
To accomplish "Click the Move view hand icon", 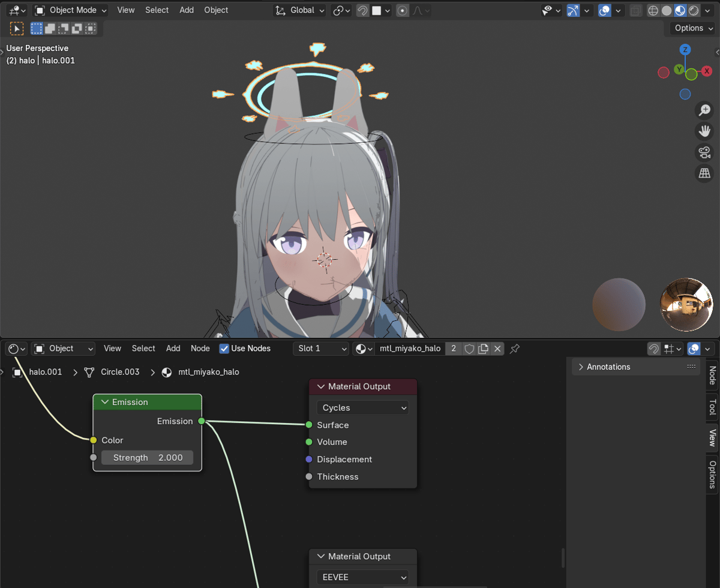I will [x=704, y=131].
